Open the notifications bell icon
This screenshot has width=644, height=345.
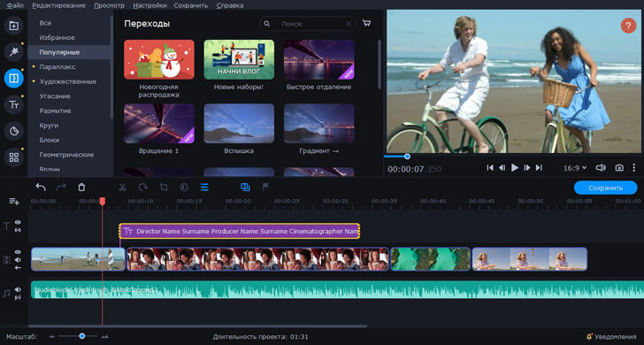[x=589, y=337]
